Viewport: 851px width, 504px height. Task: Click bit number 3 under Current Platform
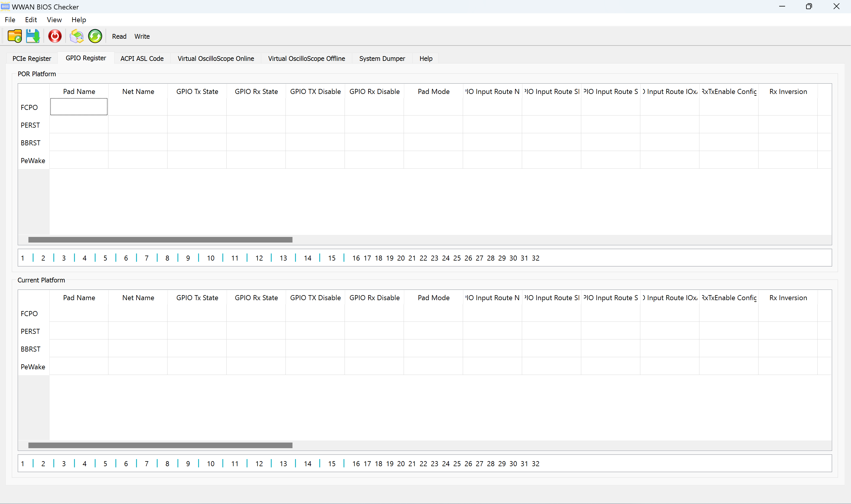click(x=64, y=464)
